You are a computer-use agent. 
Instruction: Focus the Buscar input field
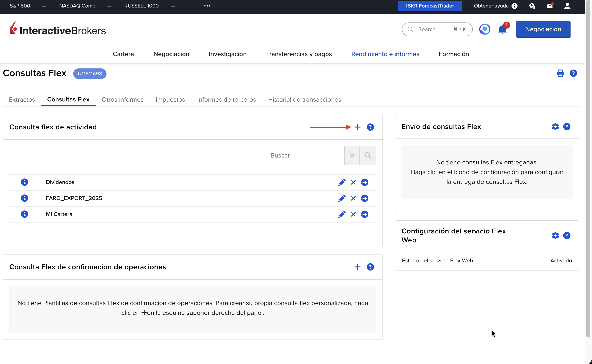click(304, 155)
